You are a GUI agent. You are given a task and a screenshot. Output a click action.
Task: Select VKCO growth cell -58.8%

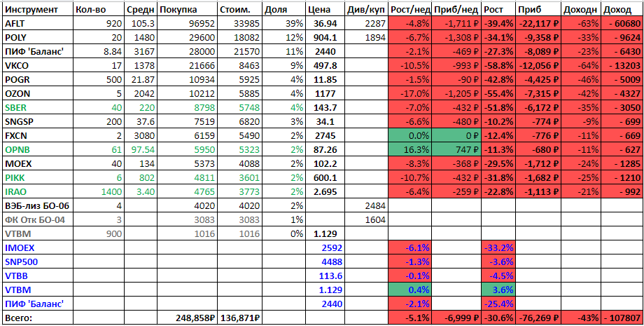point(498,66)
